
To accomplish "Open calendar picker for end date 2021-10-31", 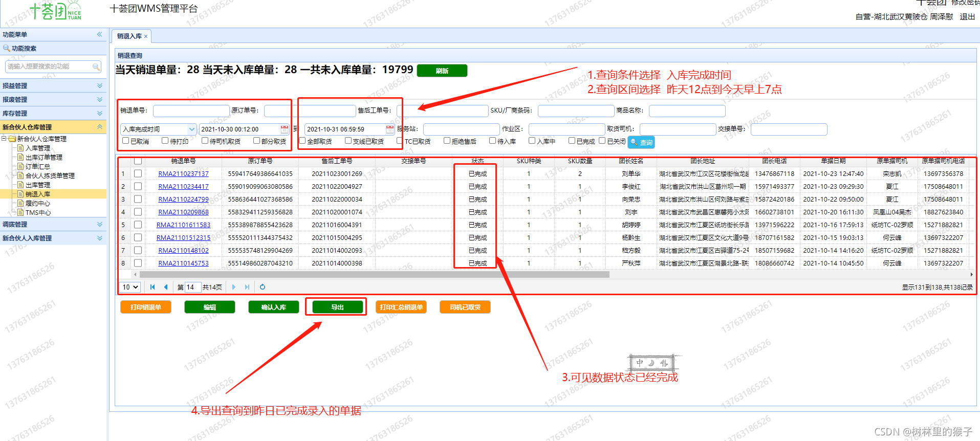I will click(390, 129).
